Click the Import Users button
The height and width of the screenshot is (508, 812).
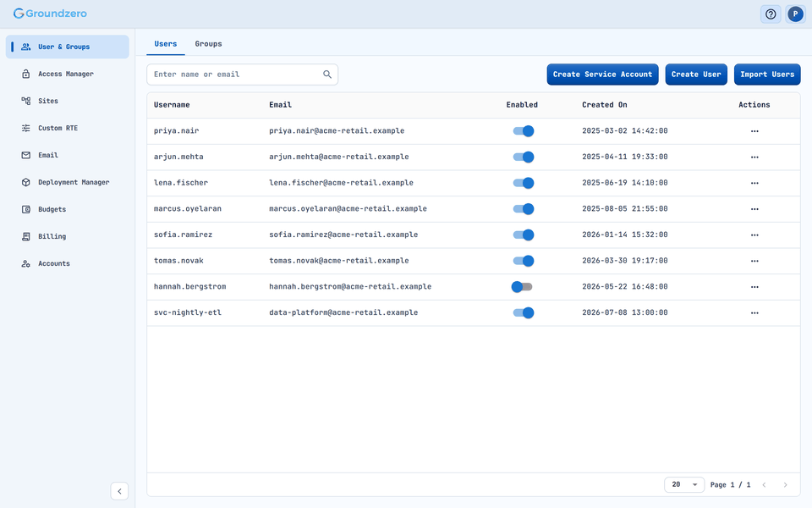pyautogui.click(x=767, y=75)
